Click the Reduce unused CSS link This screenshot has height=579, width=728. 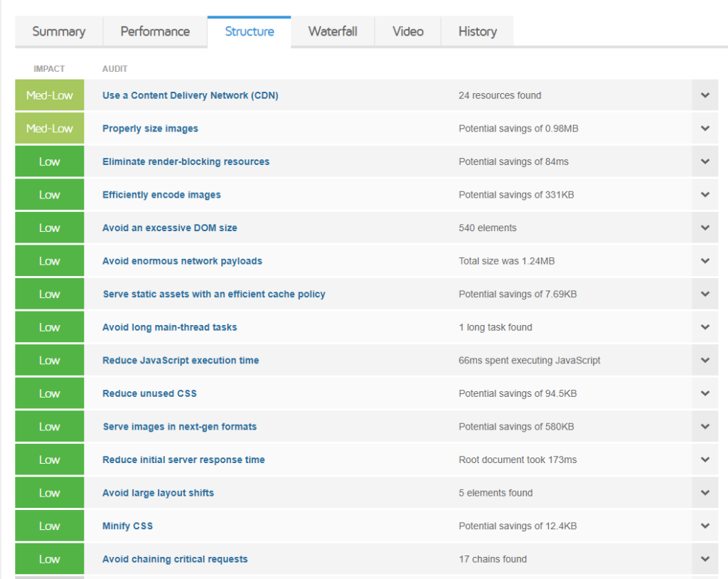149,393
